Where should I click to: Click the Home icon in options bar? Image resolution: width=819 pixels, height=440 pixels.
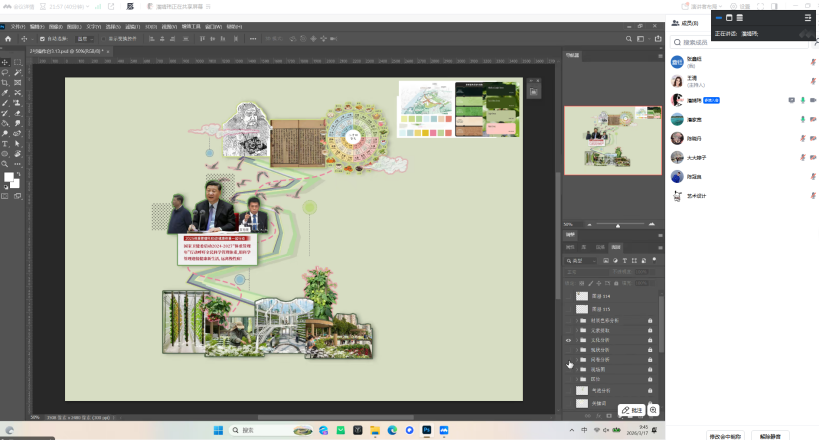[8, 39]
